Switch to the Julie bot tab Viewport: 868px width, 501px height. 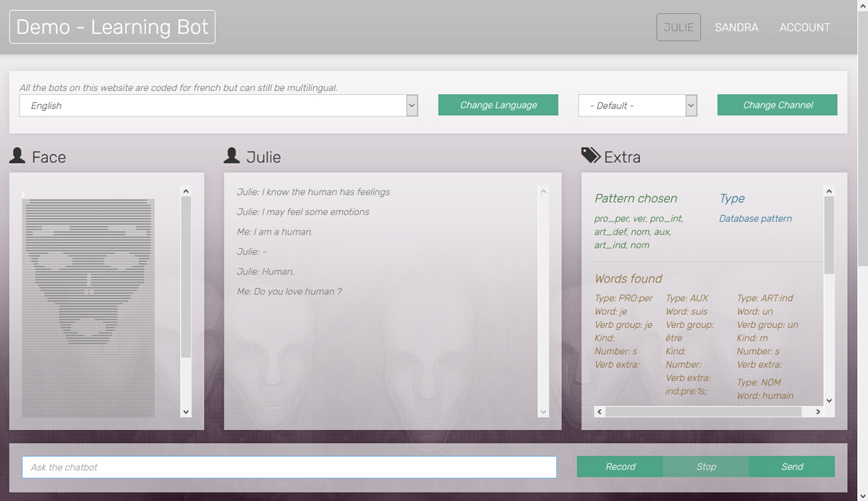pyautogui.click(x=678, y=28)
